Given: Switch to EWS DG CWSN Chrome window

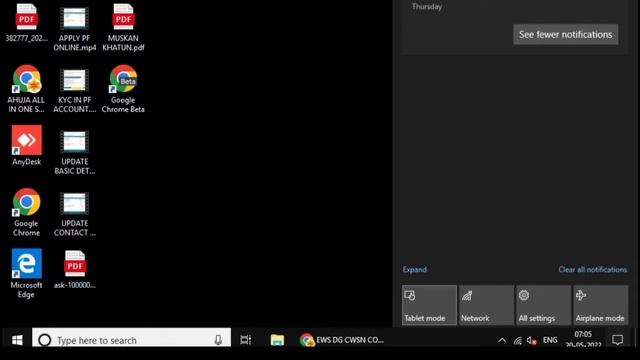Looking at the screenshot, I should pyautogui.click(x=342, y=340).
